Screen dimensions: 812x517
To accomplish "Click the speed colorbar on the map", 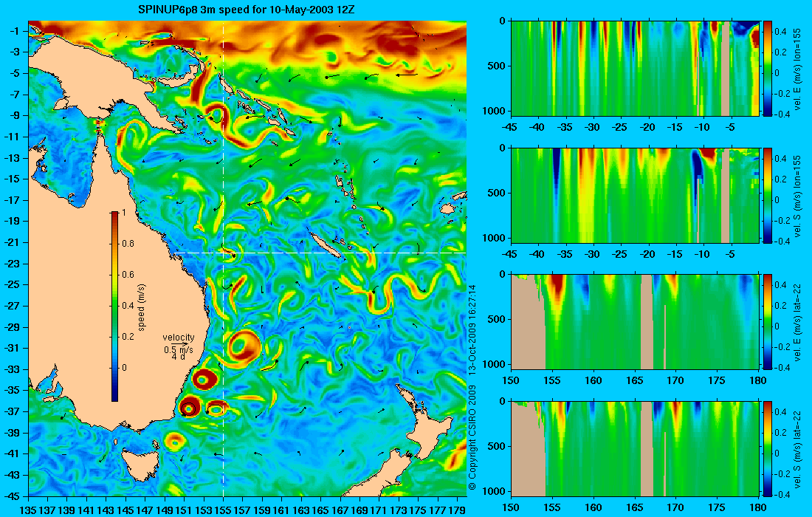I will (114, 307).
